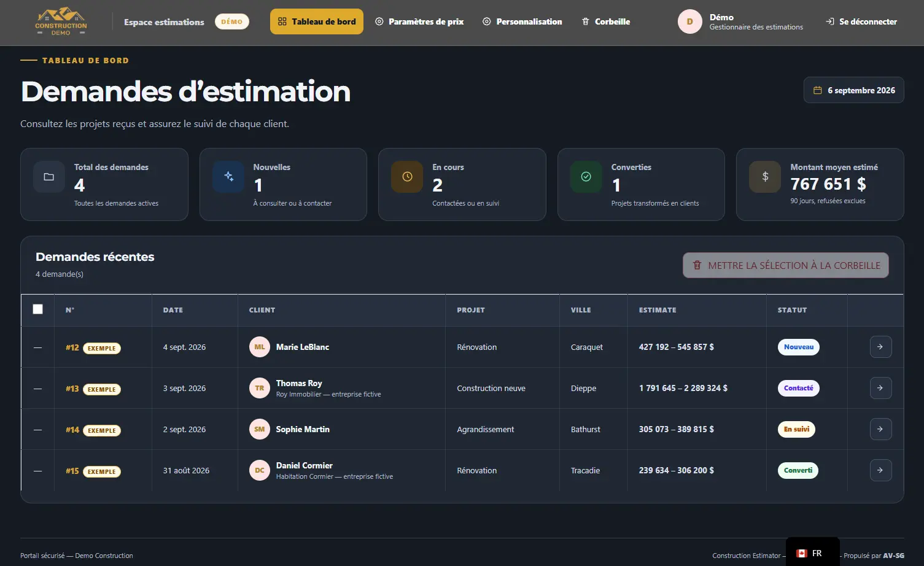Click the #14 request number

tap(72, 430)
